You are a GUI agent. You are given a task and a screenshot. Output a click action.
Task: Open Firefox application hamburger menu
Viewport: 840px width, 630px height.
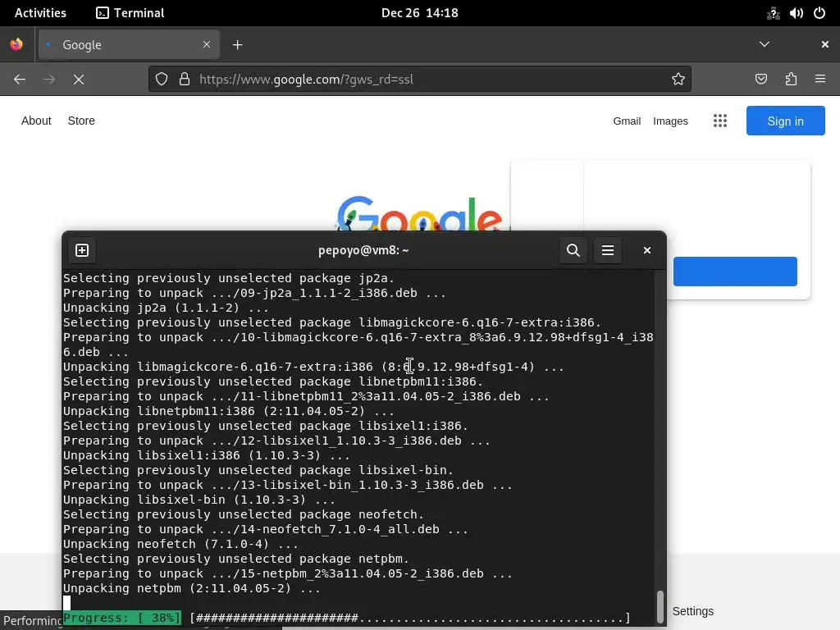[820, 80]
